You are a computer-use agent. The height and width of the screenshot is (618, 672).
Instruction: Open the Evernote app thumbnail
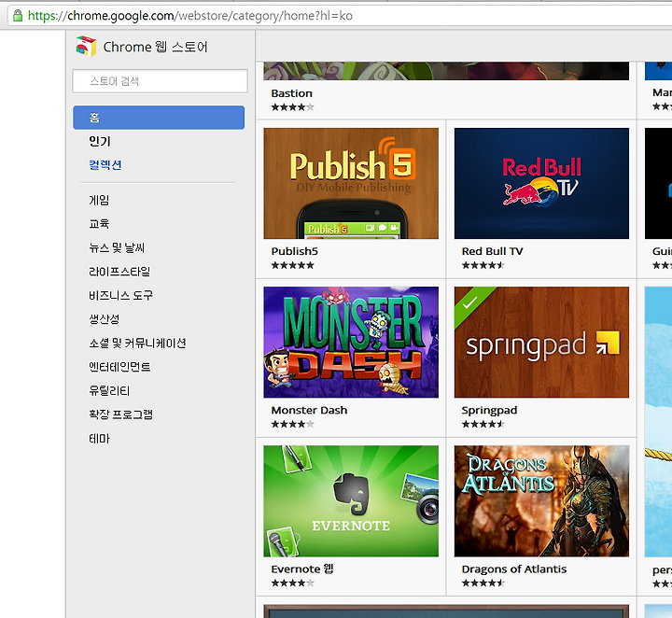(x=351, y=501)
